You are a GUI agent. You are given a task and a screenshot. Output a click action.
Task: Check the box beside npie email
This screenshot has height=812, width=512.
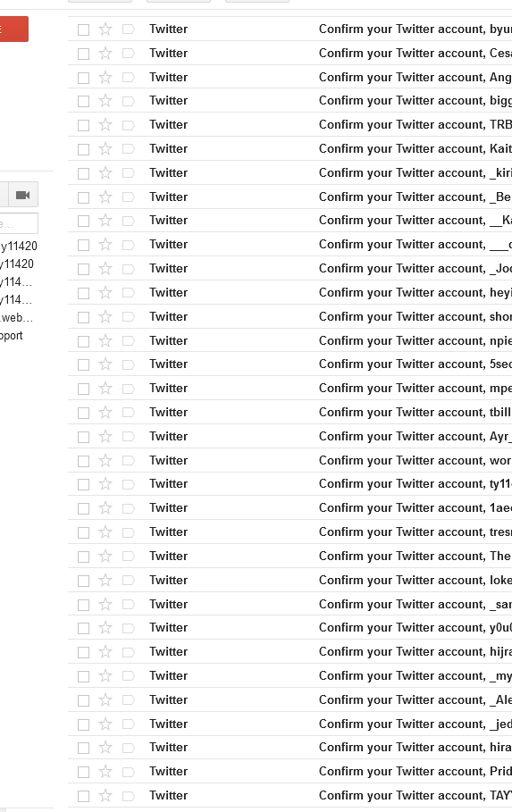point(83,340)
